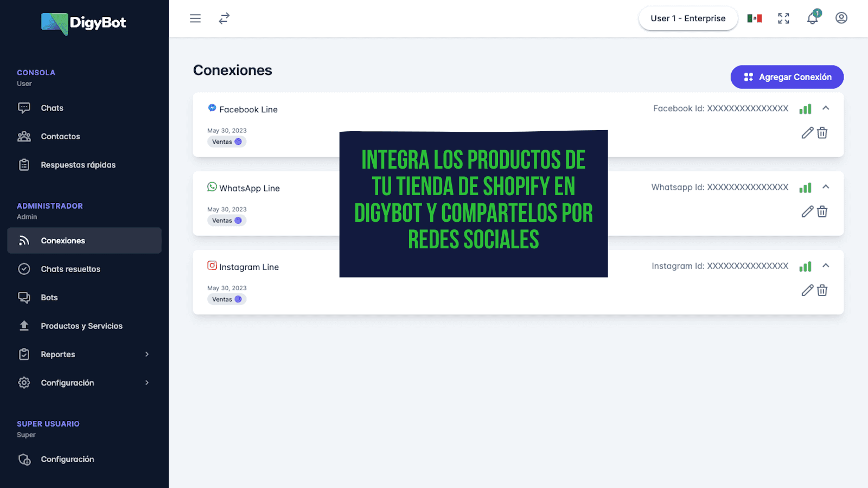The width and height of the screenshot is (868, 488).
Task: View connection status bars for Facebook Line
Action: pyautogui.click(x=805, y=108)
